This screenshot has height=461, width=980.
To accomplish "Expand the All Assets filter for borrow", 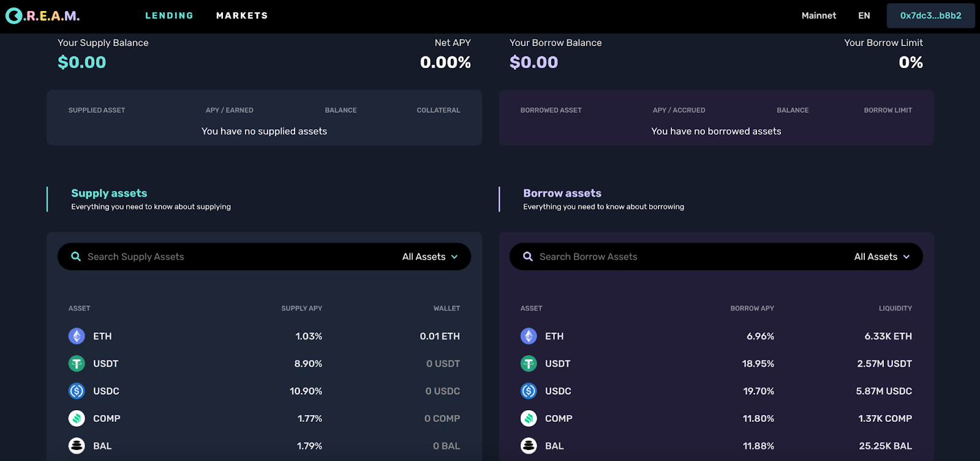I will pos(882,257).
